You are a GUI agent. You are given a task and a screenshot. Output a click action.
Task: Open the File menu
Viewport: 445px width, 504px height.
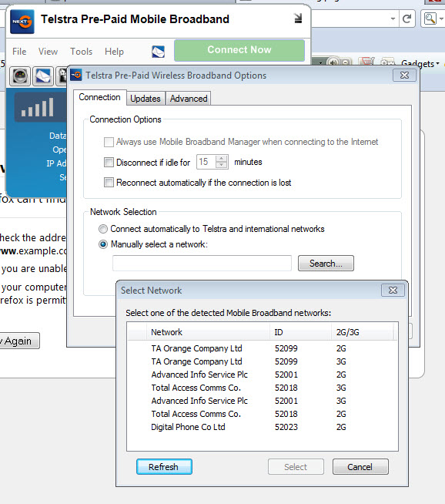[19, 52]
